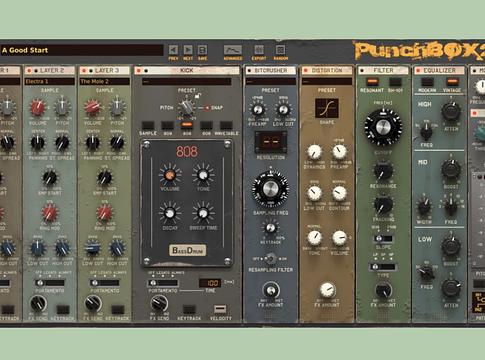Image resolution: width=485 pixels, height=360 pixels.
Task: Toggle the Snap LED next to Pitch
Action: click(207, 108)
